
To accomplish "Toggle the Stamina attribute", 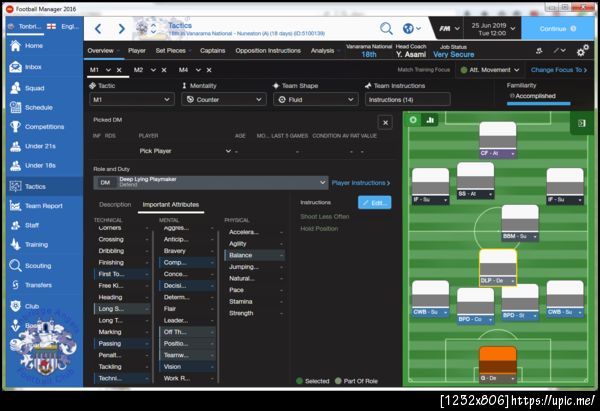I will pyautogui.click(x=255, y=302).
